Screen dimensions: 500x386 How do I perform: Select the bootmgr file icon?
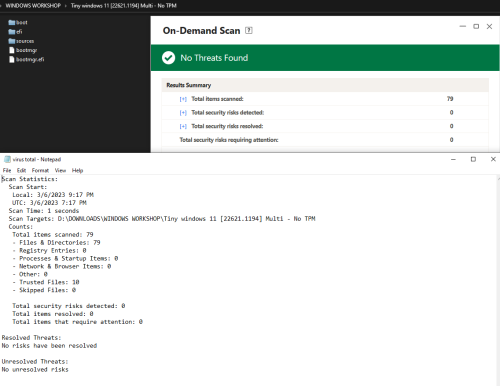[x=12, y=50]
